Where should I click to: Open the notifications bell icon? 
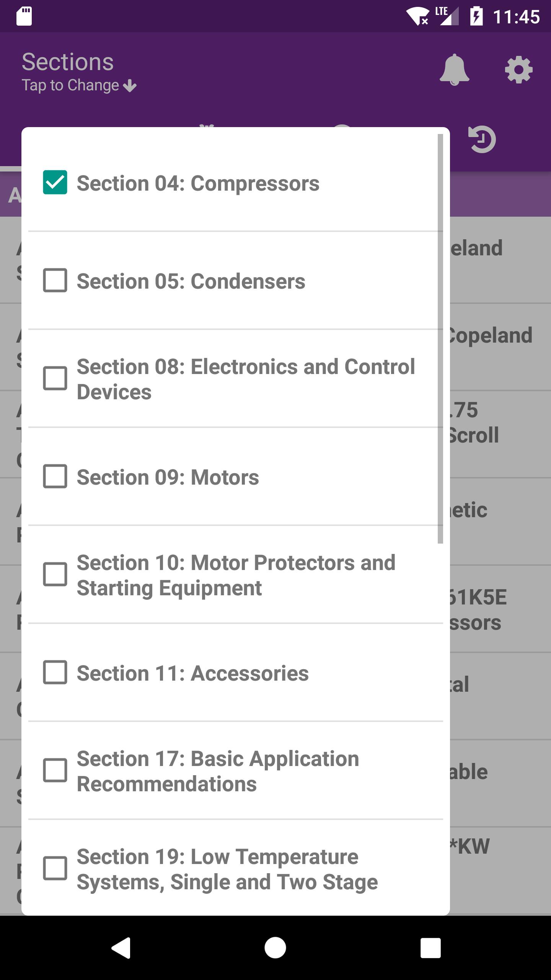click(x=454, y=69)
